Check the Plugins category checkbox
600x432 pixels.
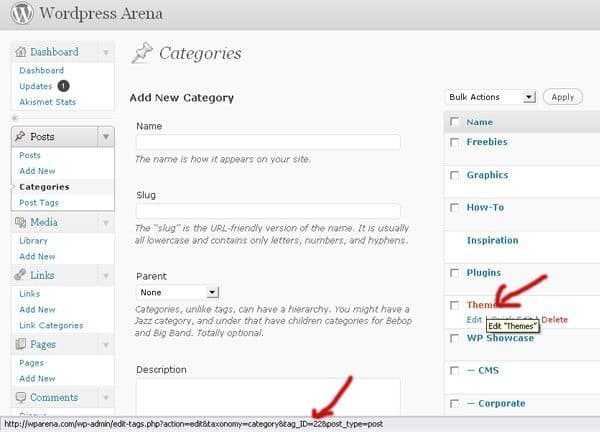tap(455, 273)
